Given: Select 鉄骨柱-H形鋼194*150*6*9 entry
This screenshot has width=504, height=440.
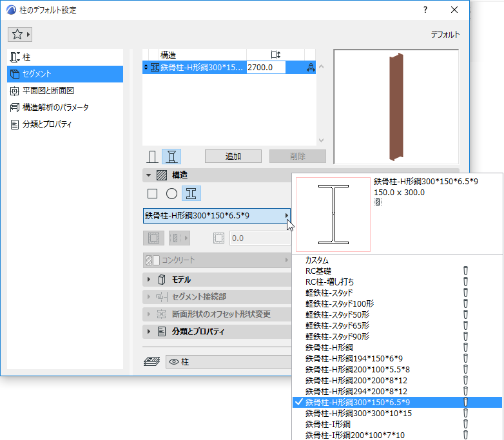Looking at the screenshot, I should pos(397,358).
